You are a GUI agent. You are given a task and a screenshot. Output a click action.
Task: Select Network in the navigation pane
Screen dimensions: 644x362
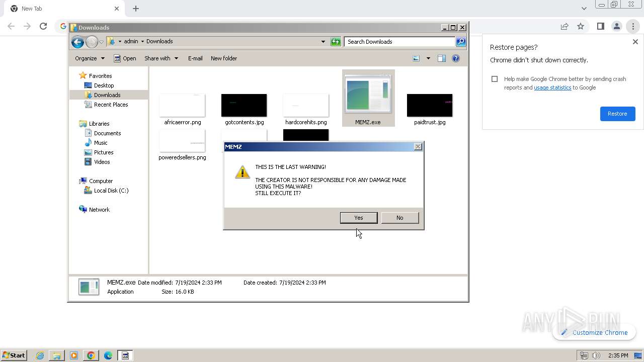click(99, 210)
